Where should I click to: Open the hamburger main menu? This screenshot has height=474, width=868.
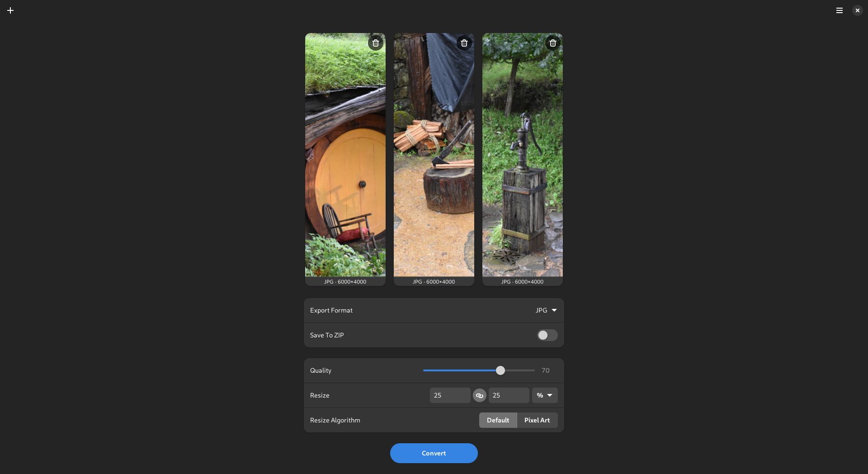point(839,10)
